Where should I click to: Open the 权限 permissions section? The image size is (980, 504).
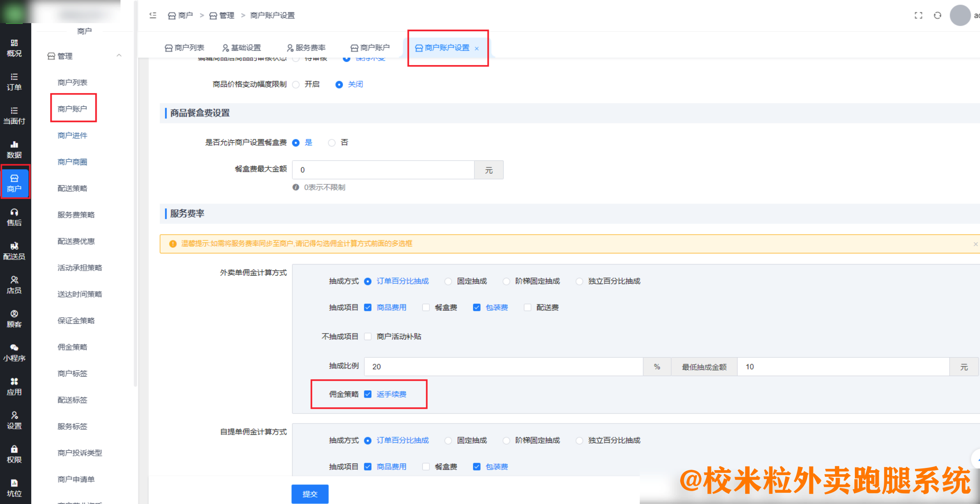tap(15, 453)
